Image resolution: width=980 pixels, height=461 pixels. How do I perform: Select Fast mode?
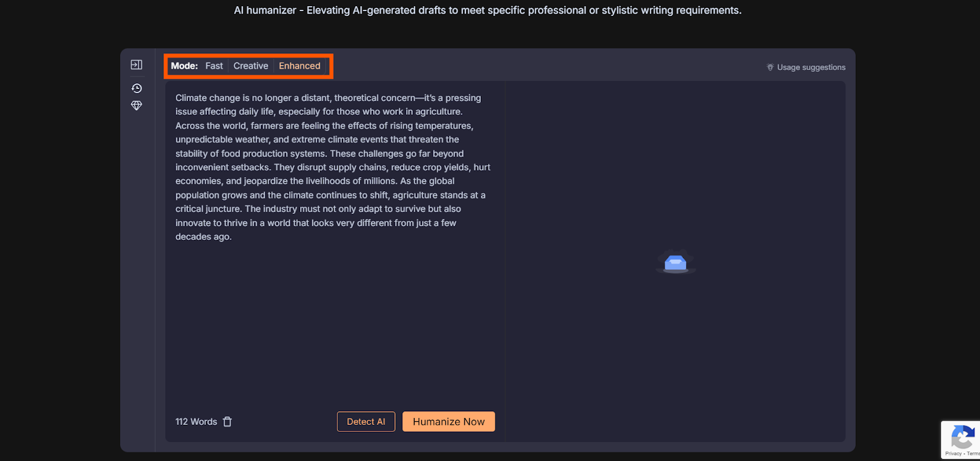214,66
